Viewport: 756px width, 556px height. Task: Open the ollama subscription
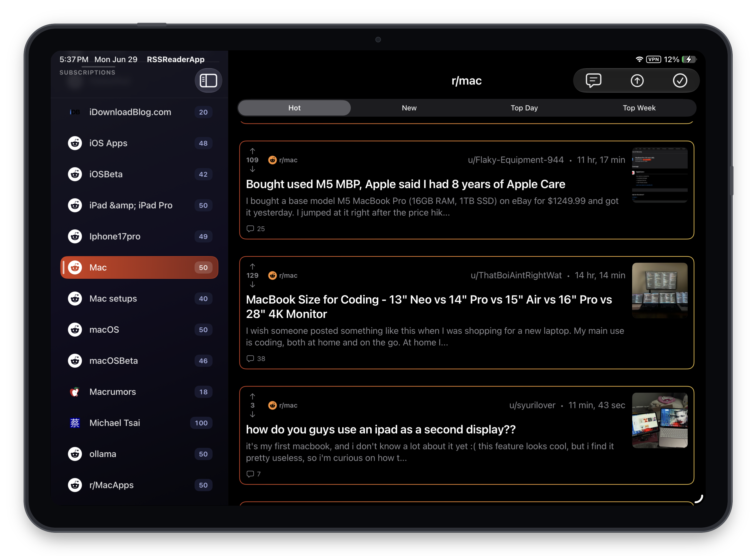tap(139, 454)
